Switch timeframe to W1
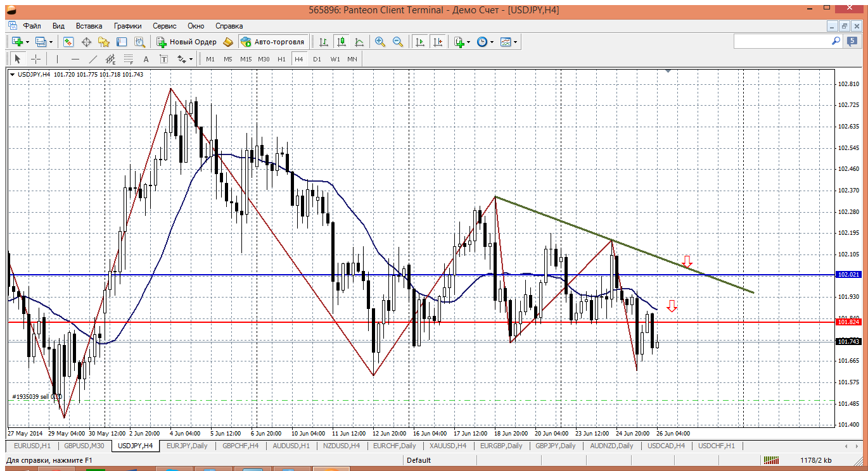868x471 pixels. [335, 59]
